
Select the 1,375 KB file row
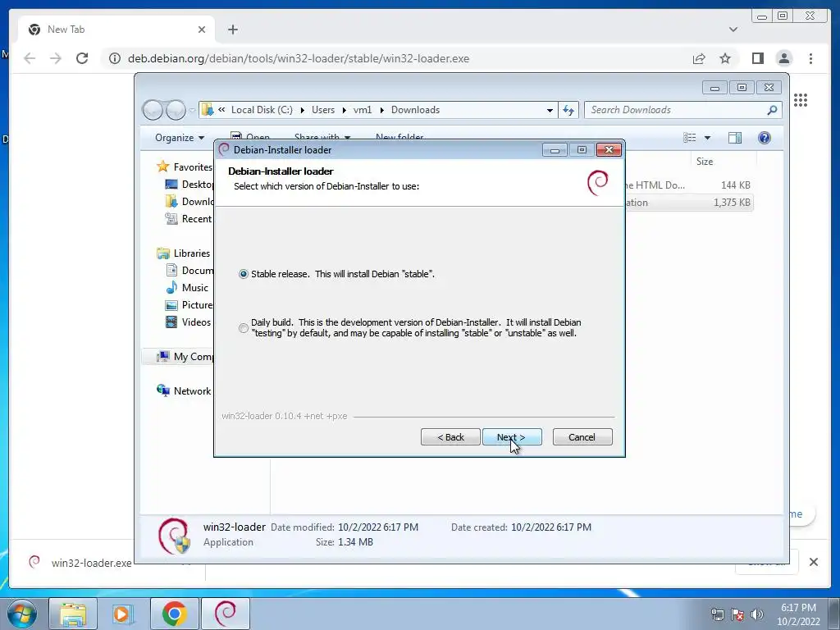[x=689, y=203]
